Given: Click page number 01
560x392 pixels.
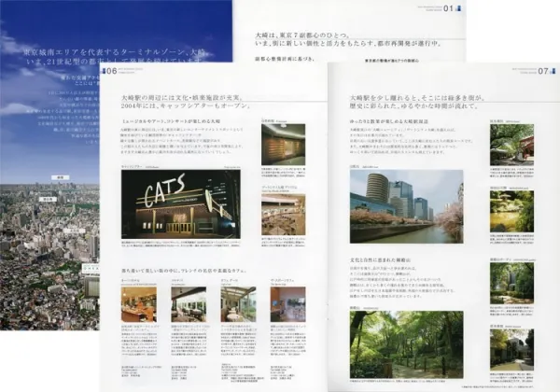Looking at the screenshot, I should click(448, 8).
